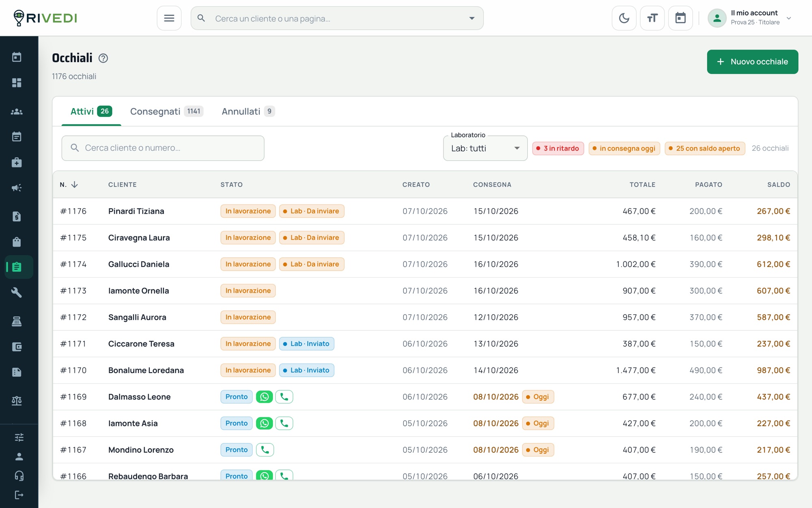Click phone icon for Mondino Lorenzo
Image resolution: width=812 pixels, height=508 pixels.
coord(265,450)
